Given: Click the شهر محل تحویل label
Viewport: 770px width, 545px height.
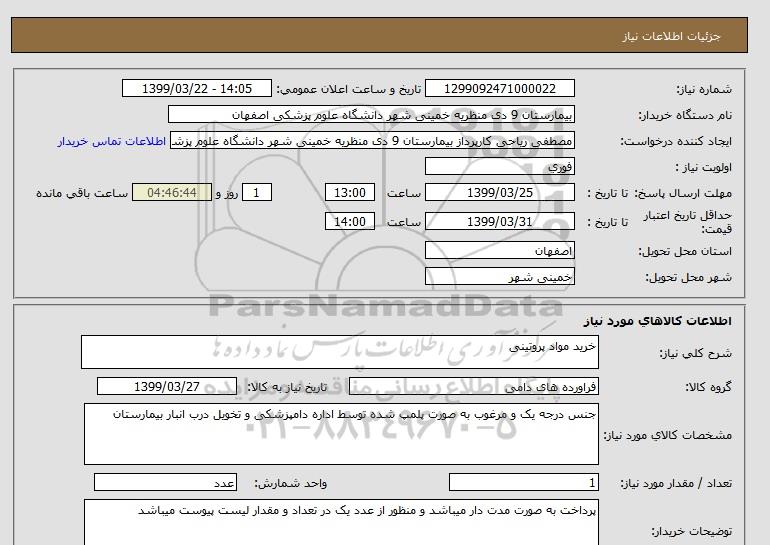Looking at the screenshot, I should coord(688,277).
